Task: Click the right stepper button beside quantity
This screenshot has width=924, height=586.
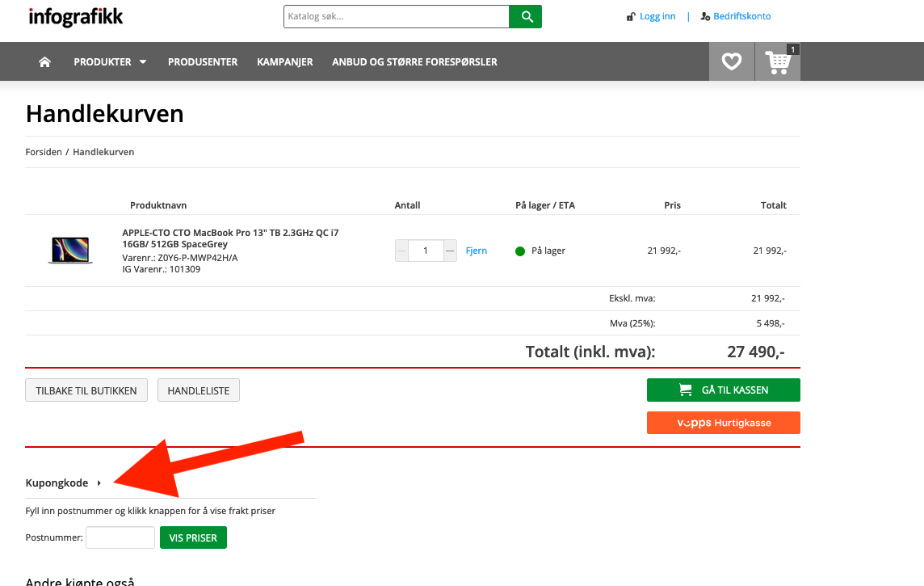Action: click(x=450, y=251)
